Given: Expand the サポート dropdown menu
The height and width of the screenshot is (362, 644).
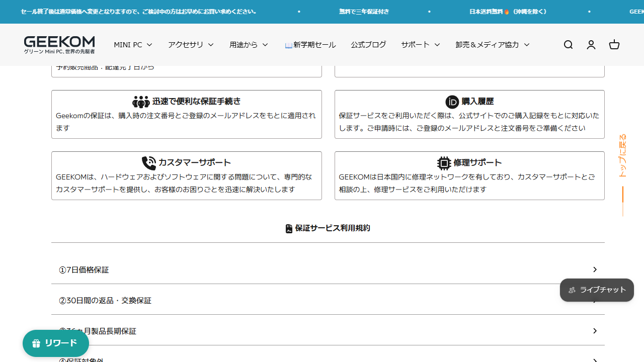Looking at the screenshot, I should point(420,45).
